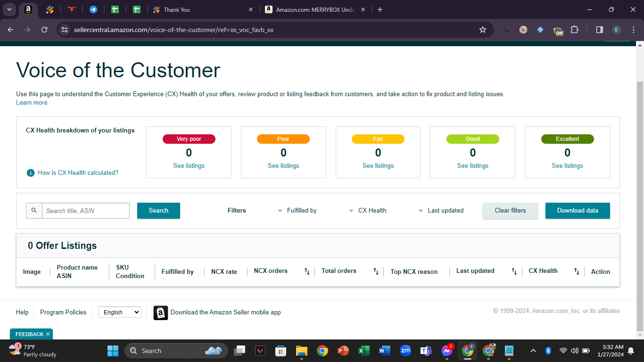Reload the page
Image resolution: width=644 pixels, height=362 pixels.
tap(44, 30)
